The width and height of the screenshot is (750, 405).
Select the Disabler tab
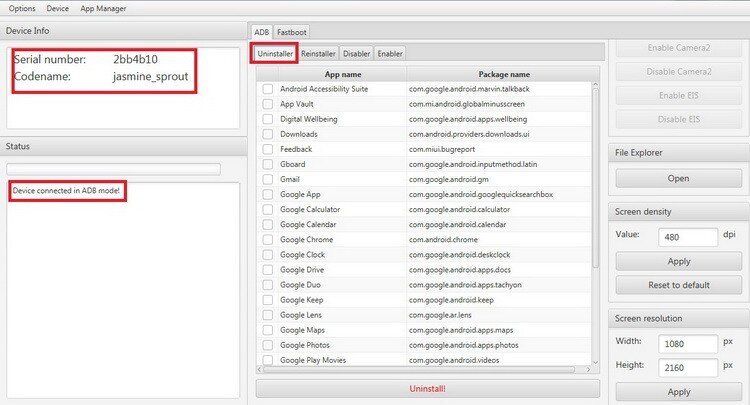[x=356, y=54]
